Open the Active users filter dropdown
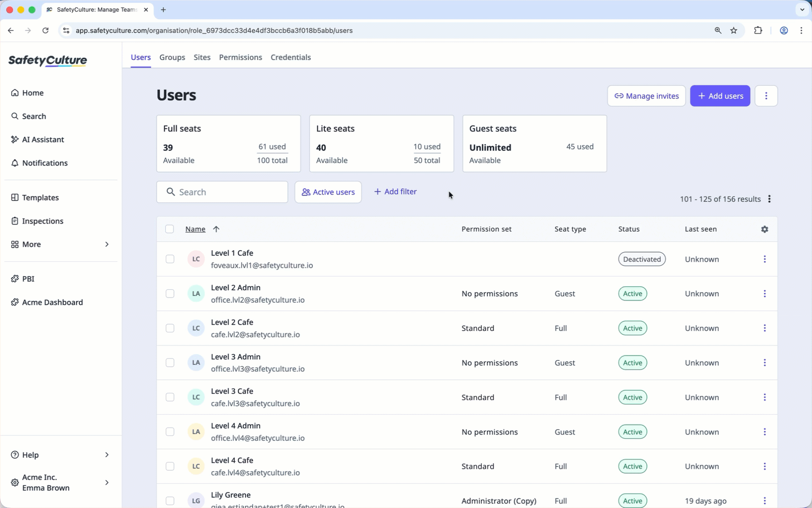Screen dimensions: 812x508 [x=328, y=192]
